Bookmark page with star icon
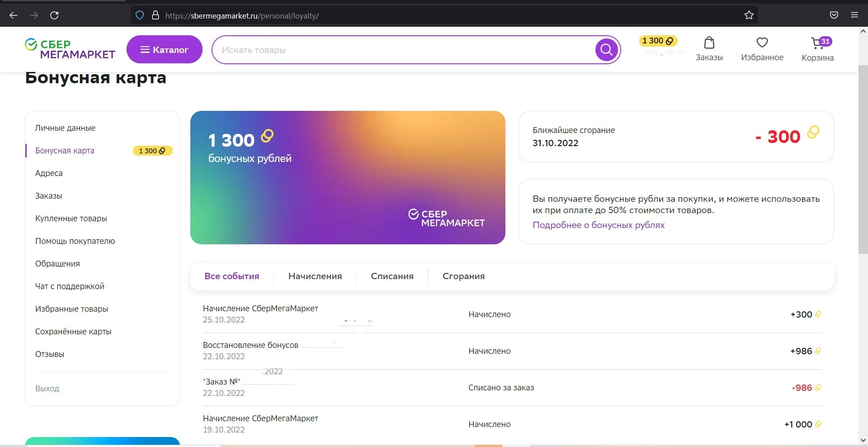868x447 pixels. pyautogui.click(x=749, y=15)
